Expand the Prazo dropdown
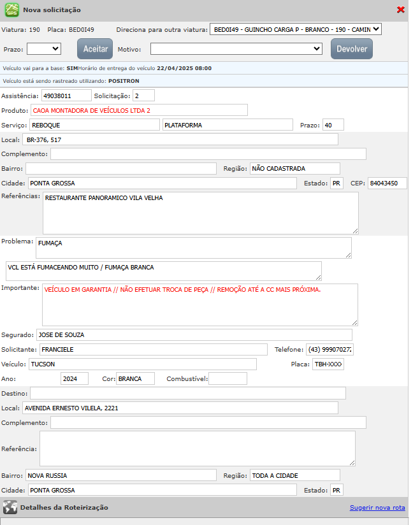Screen dimensions: 420x525 point(43,48)
